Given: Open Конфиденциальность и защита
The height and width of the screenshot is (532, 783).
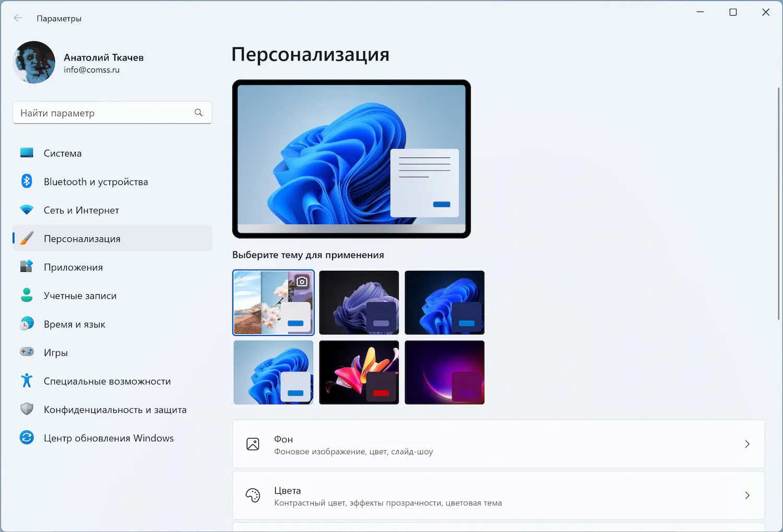Looking at the screenshot, I should (x=112, y=409).
